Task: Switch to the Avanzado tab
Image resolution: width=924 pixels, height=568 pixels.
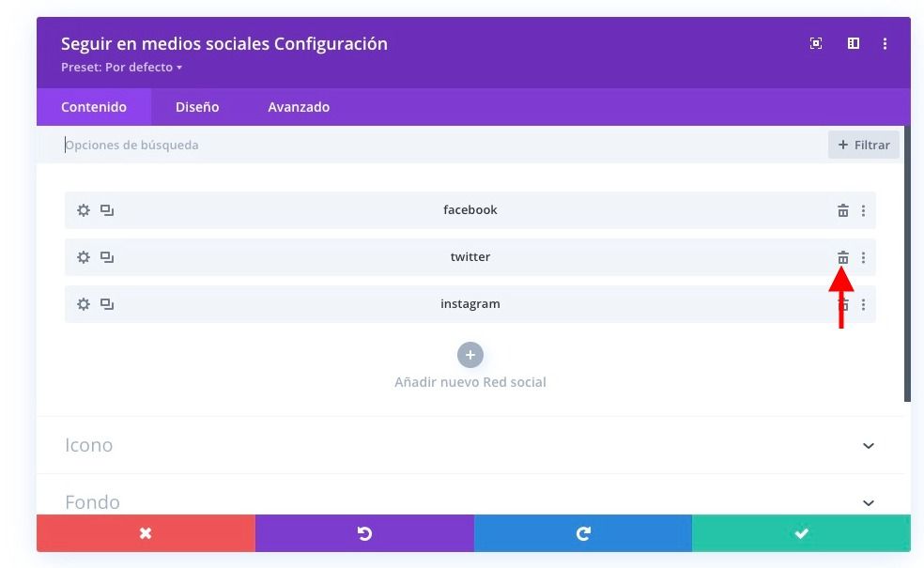Action: click(x=299, y=107)
